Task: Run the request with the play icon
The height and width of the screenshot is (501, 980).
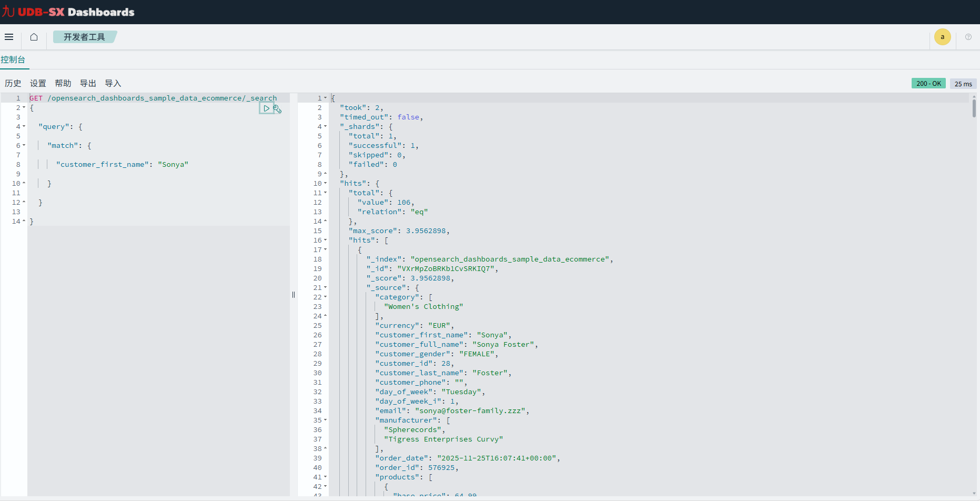Action: coord(266,108)
